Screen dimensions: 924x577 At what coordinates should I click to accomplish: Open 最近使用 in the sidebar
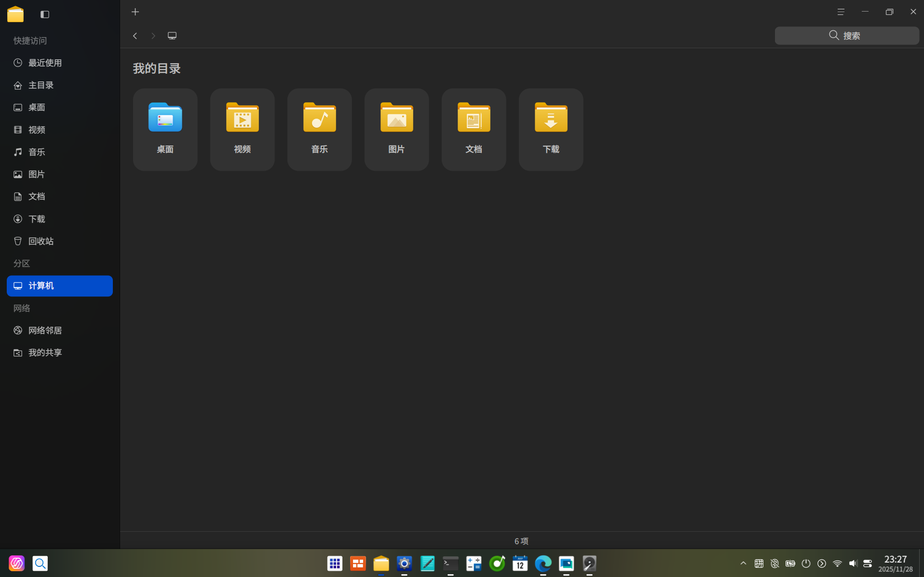[x=60, y=63]
